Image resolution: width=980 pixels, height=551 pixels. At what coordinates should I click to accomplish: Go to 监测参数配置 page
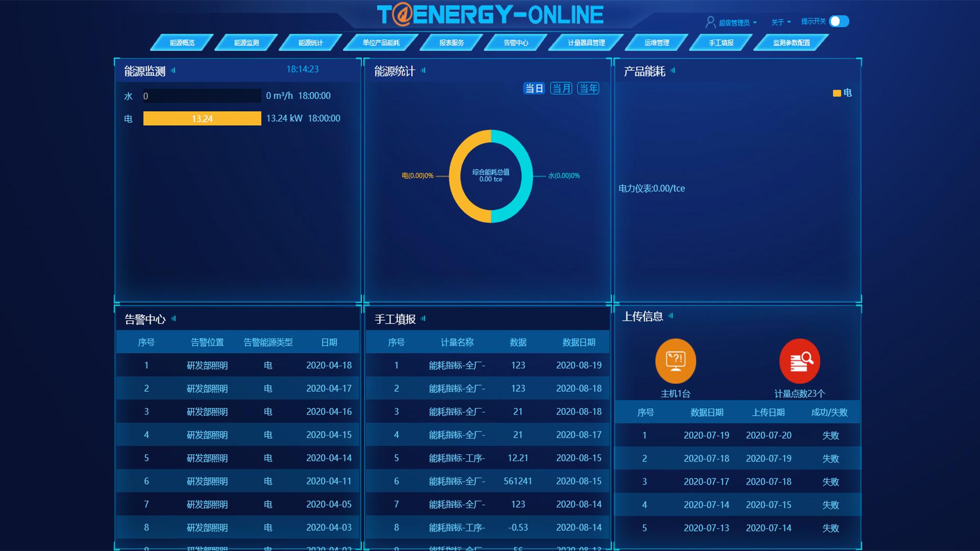791,43
